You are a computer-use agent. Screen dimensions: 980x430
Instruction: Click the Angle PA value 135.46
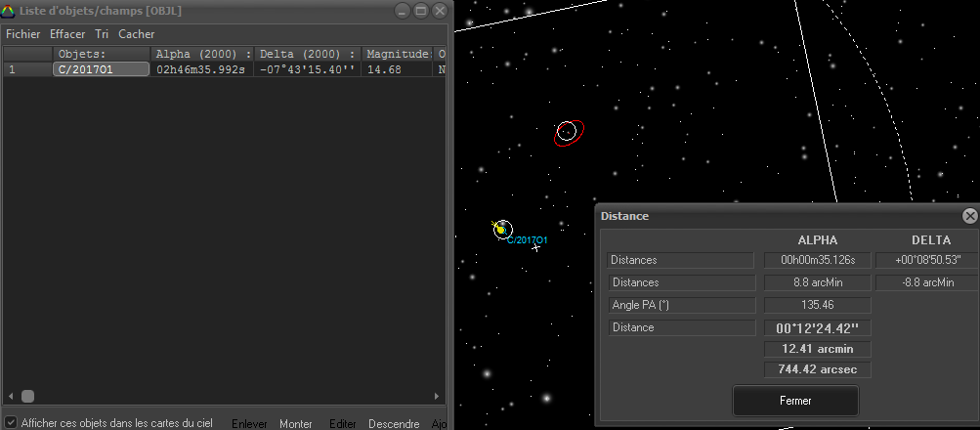point(818,305)
